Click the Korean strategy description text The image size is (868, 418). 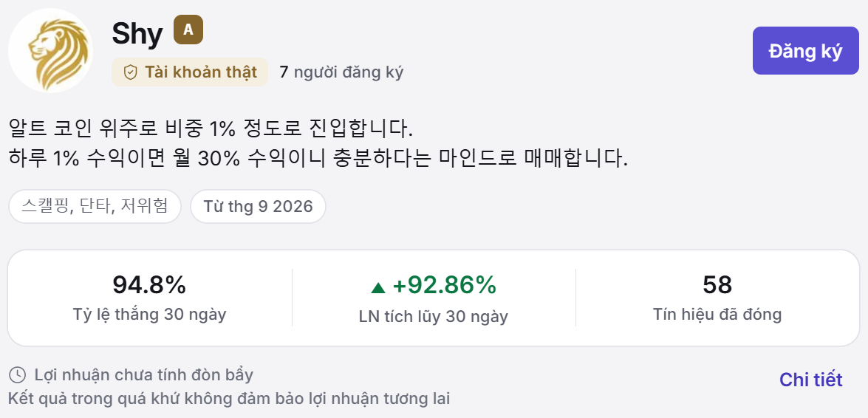tap(319, 144)
